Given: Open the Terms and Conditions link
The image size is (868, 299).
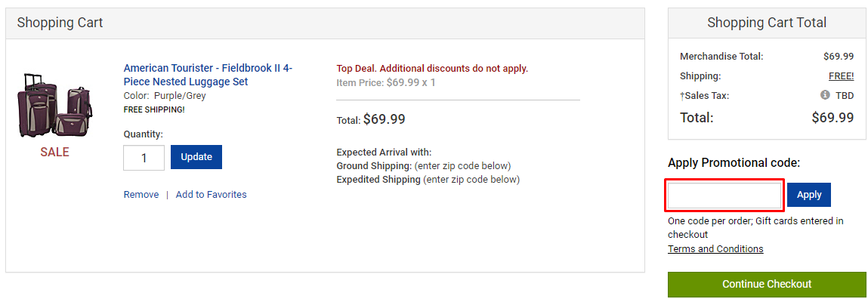Looking at the screenshot, I should [715, 248].
